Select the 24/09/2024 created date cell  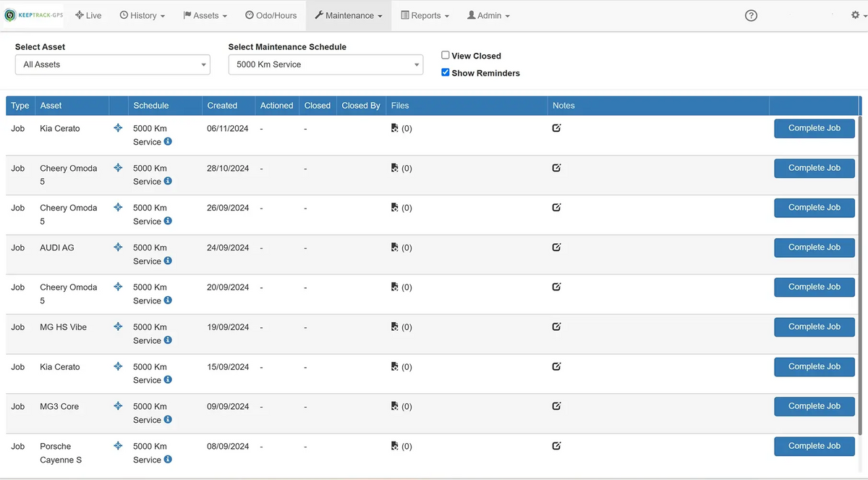coord(228,248)
